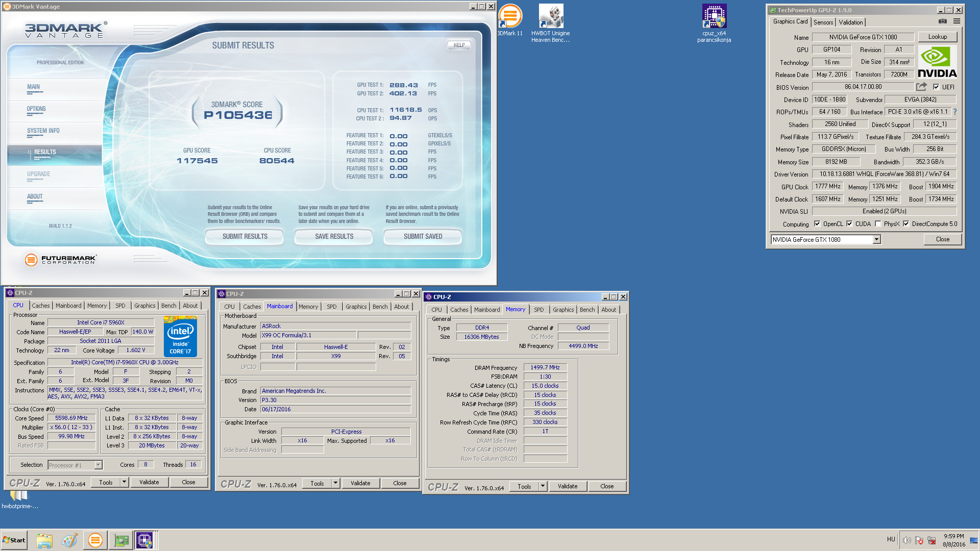Switch to 3DMark Vantage taskbar item

(95, 540)
